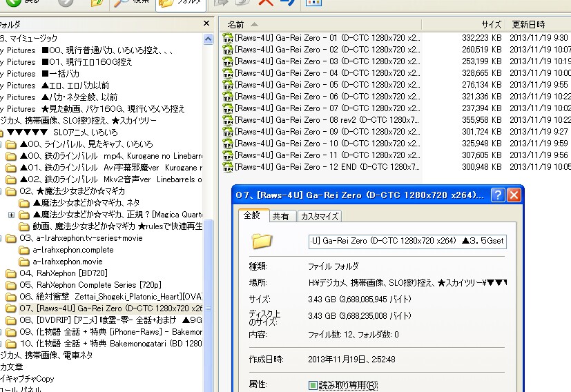The image size is (571, 392).
Task: Close the フォルダ pane with its X
Action: 206,23
